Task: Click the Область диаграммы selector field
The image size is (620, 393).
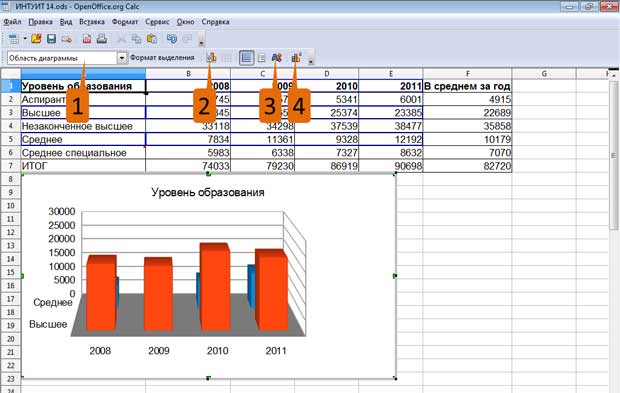Action: [x=62, y=58]
